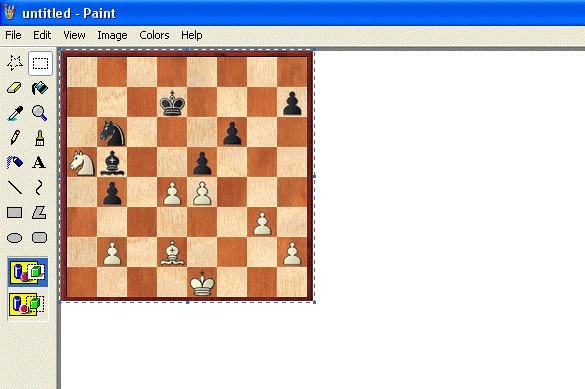The width and height of the screenshot is (585, 389).
Task: Select the rectangular Select tool
Action: click(40, 63)
